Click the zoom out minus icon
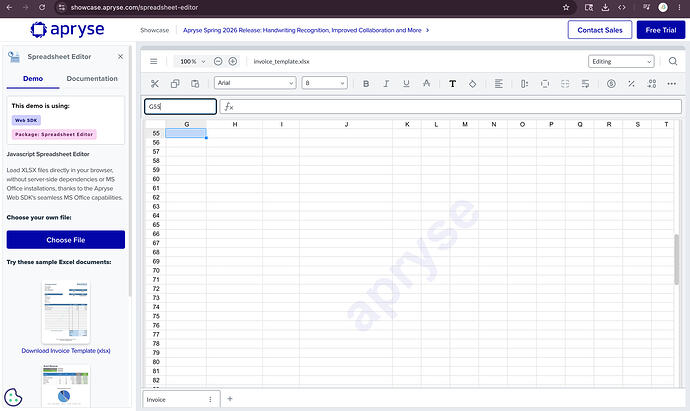690x411 pixels. point(218,61)
